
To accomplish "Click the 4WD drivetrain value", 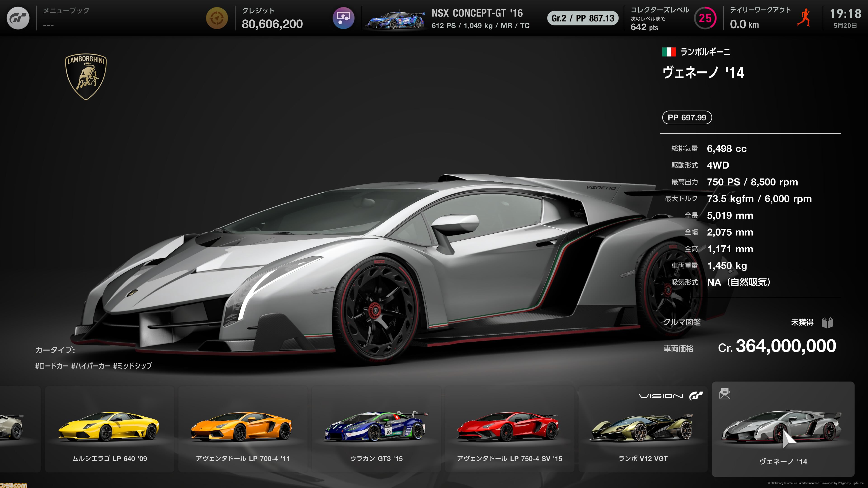I will 718,165.
